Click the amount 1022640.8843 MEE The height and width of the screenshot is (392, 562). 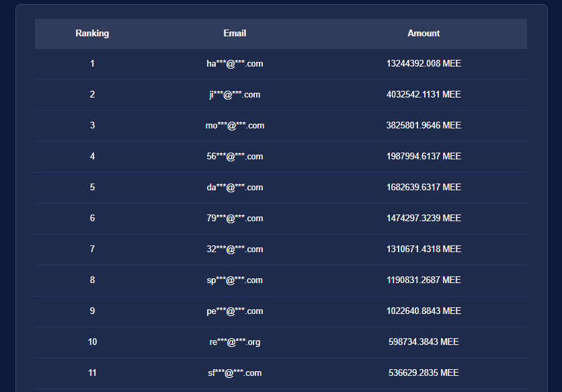[x=424, y=311]
